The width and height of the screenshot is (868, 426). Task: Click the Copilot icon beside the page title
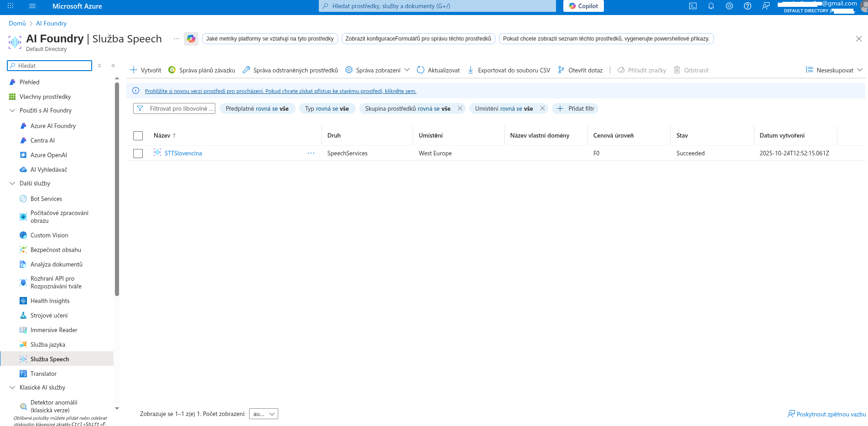click(191, 39)
